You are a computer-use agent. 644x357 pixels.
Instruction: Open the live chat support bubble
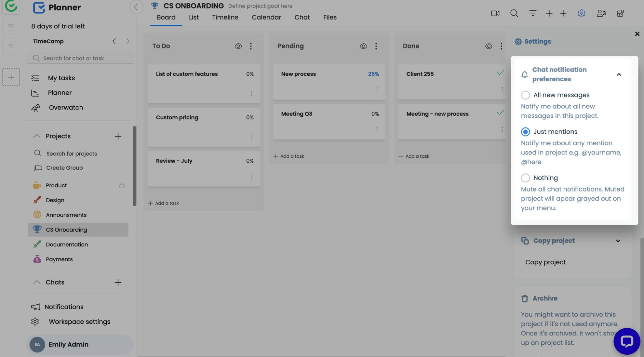pos(626,341)
